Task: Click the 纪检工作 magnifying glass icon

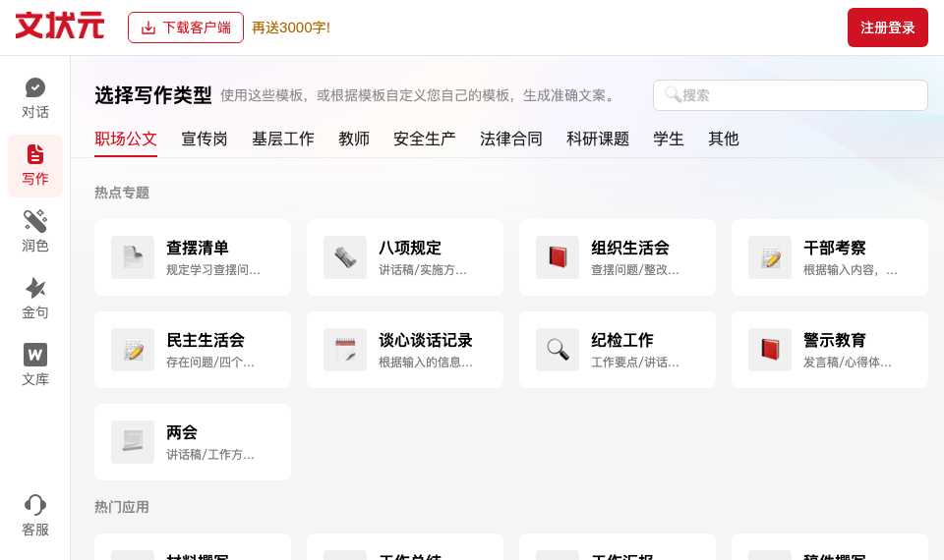Action: click(x=558, y=350)
